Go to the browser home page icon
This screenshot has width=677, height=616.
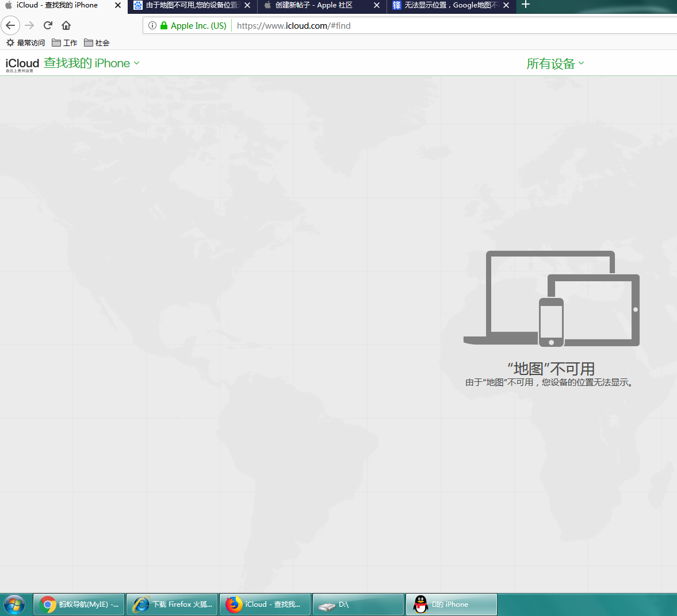click(x=66, y=25)
